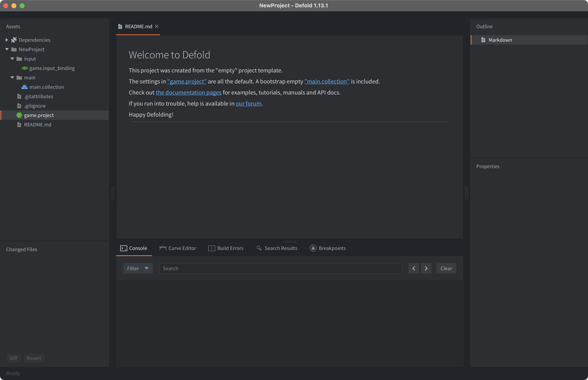Open the "game.project" link in README
The width and height of the screenshot is (588, 380).
[x=187, y=81]
